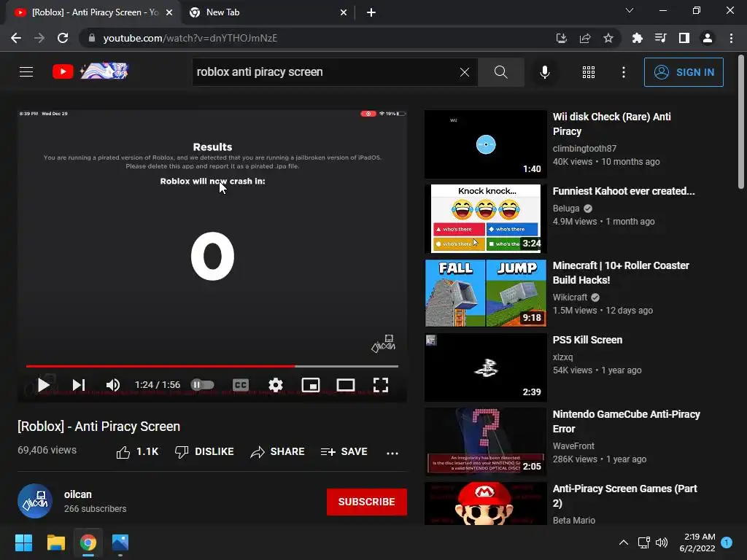Image resolution: width=747 pixels, height=560 pixels.
Task: Open Photos app in taskbar
Action: pyautogui.click(x=120, y=542)
